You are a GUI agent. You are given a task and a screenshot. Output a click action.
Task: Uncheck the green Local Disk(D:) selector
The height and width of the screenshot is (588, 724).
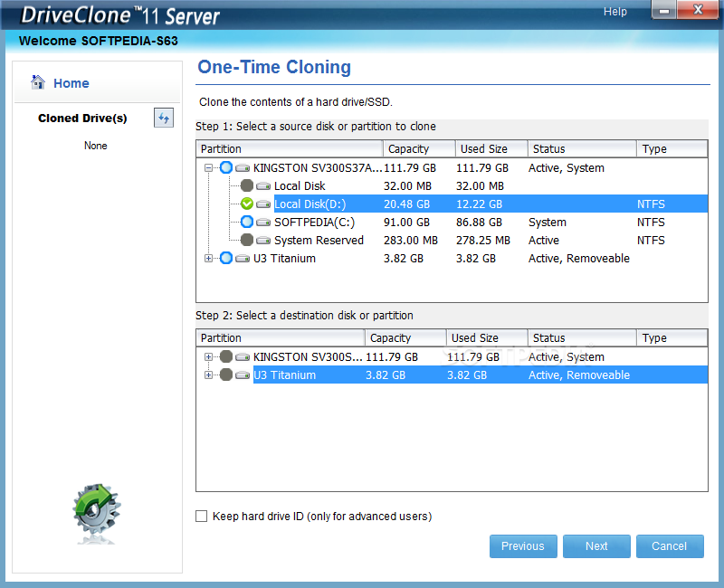pos(247,204)
